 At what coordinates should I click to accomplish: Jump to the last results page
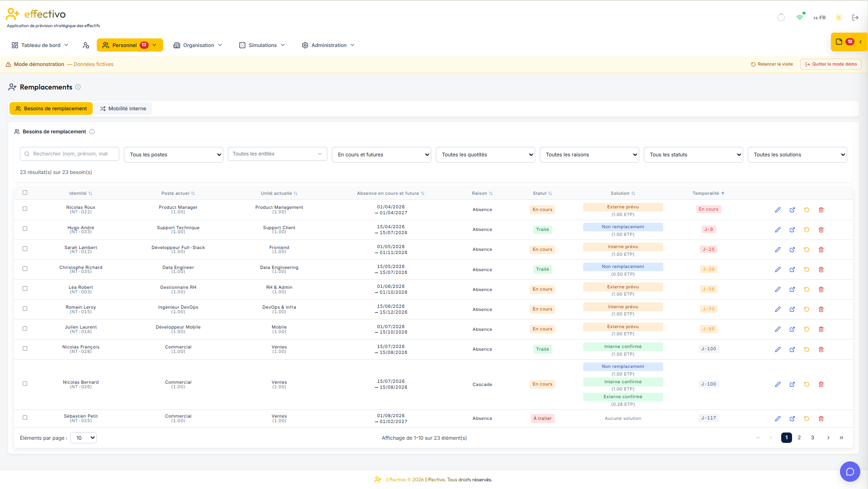(x=841, y=437)
